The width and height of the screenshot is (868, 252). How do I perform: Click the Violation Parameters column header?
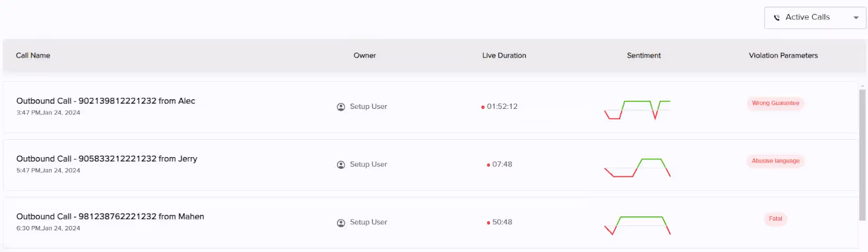tap(783, 55)
